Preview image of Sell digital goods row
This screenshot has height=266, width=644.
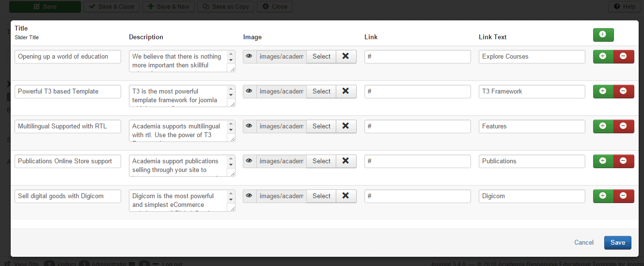pyautogui.click(x=249, y=196)
